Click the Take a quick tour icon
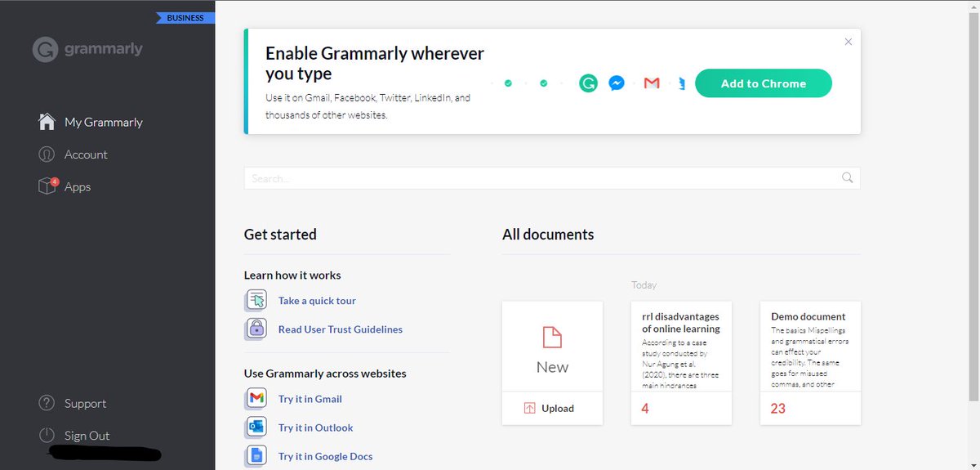Image resolution: width=980 pixels, height=470 pixels. tap(256, 301)
